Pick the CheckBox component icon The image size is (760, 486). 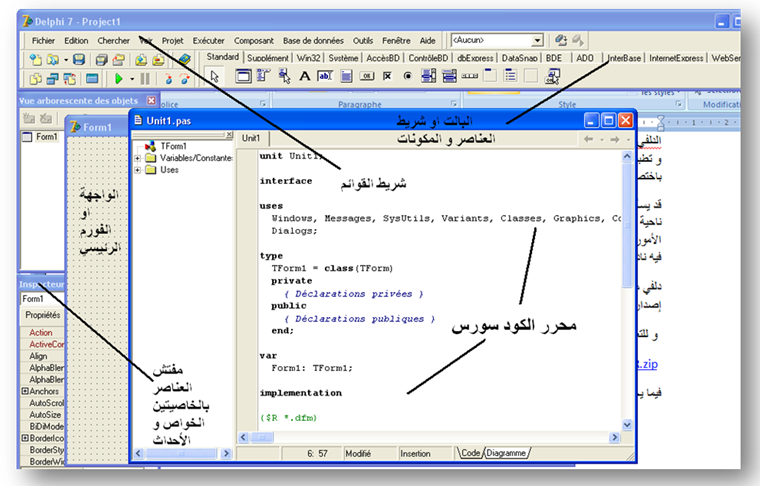coord(387,76)
